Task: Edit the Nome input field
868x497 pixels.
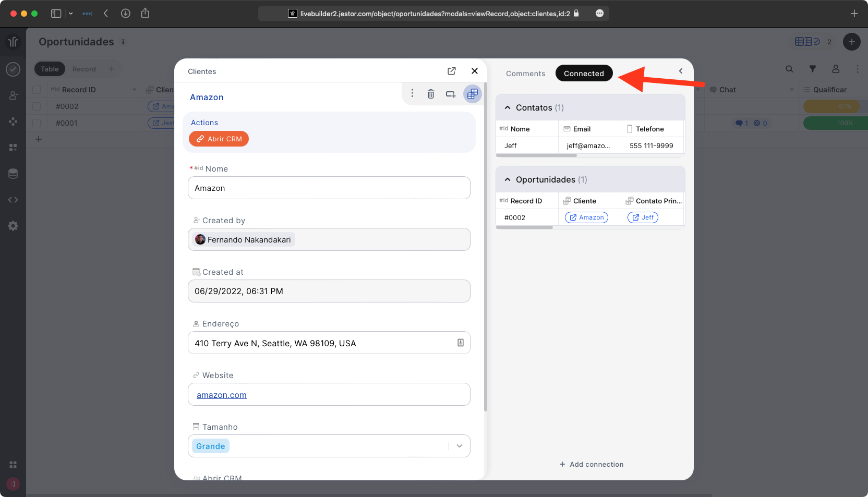Action: 329,188
